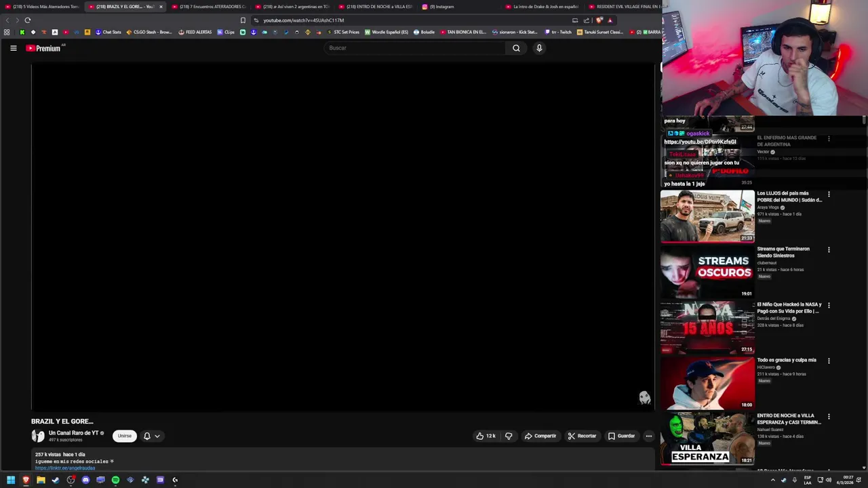
Task: Switch to 'ENTRO DE NOCHE A VILLA' tab
Action: 376,7
